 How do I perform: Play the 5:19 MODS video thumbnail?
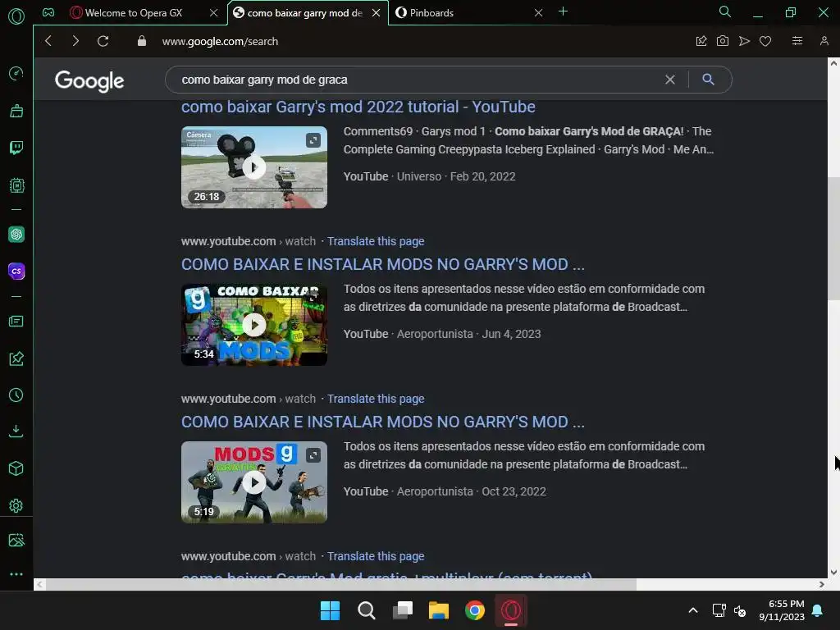tap(254, 482)
